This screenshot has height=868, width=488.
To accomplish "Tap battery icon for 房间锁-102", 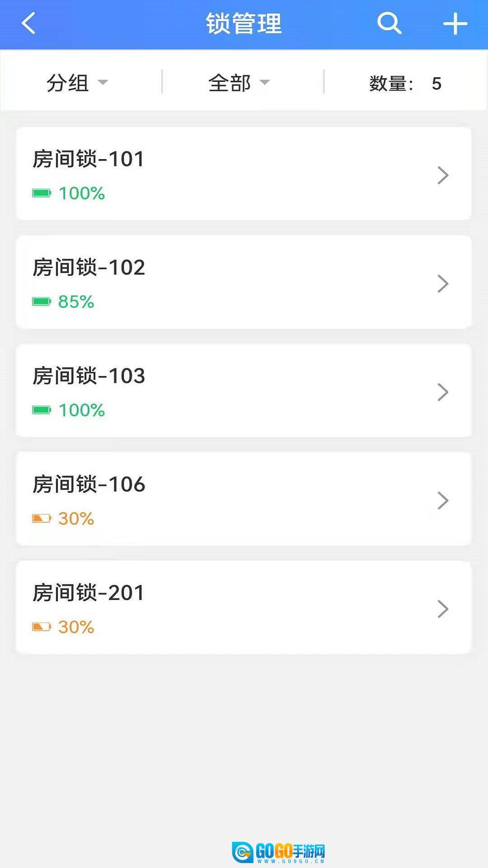I will point(42,302).
